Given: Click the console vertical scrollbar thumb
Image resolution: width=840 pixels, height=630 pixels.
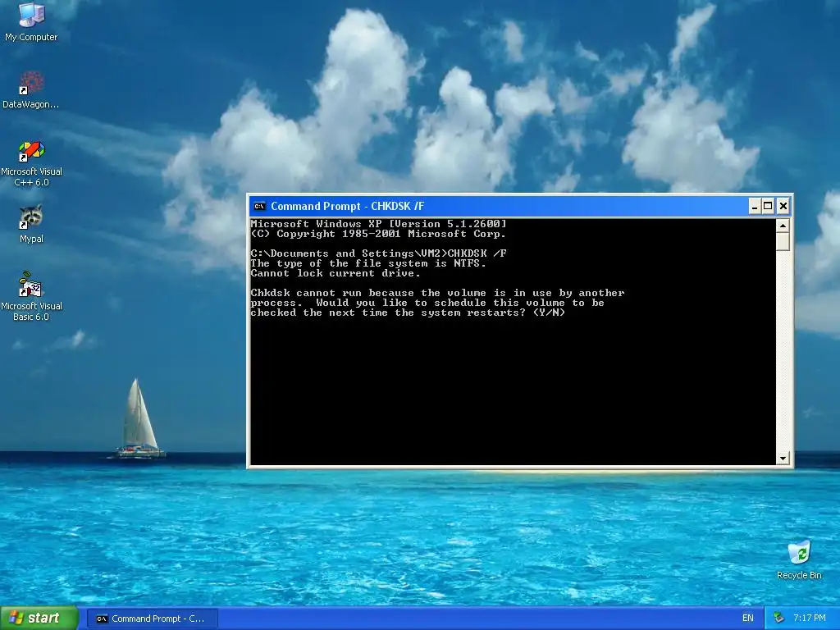Looking at the screenshot, I should [x=783, y=242].
